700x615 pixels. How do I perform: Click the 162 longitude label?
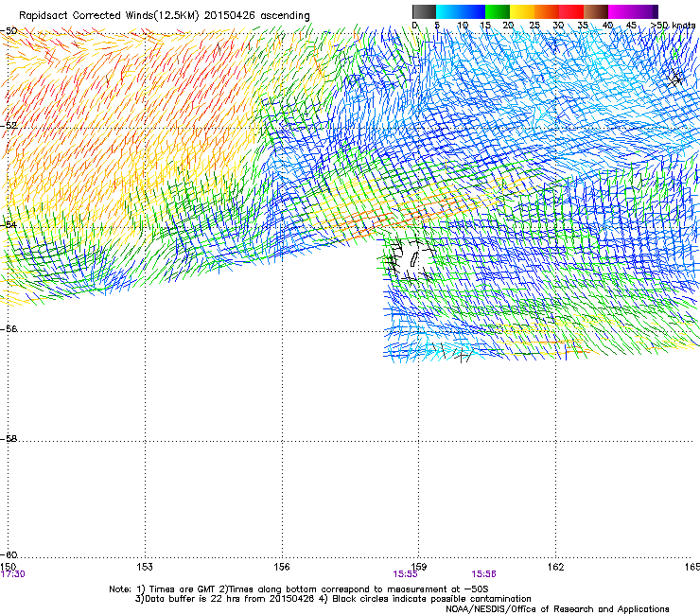556,567
